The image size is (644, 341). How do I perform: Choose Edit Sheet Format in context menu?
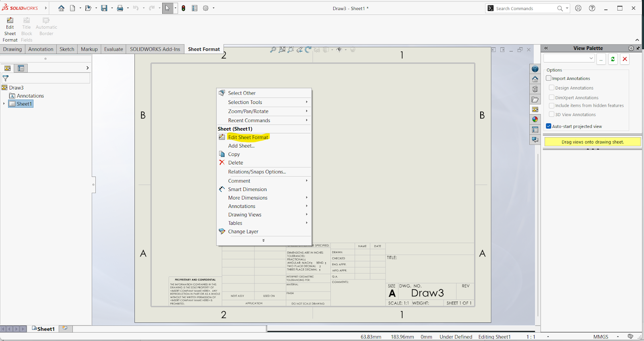248,137
